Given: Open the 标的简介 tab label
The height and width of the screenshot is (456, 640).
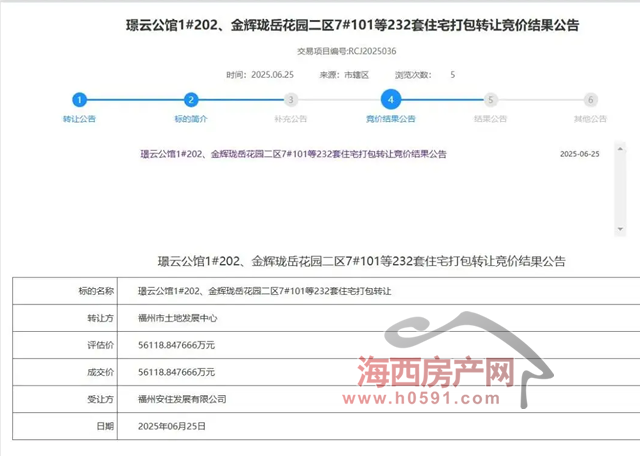Looking at the screenshot, I should tap(191, 119).
